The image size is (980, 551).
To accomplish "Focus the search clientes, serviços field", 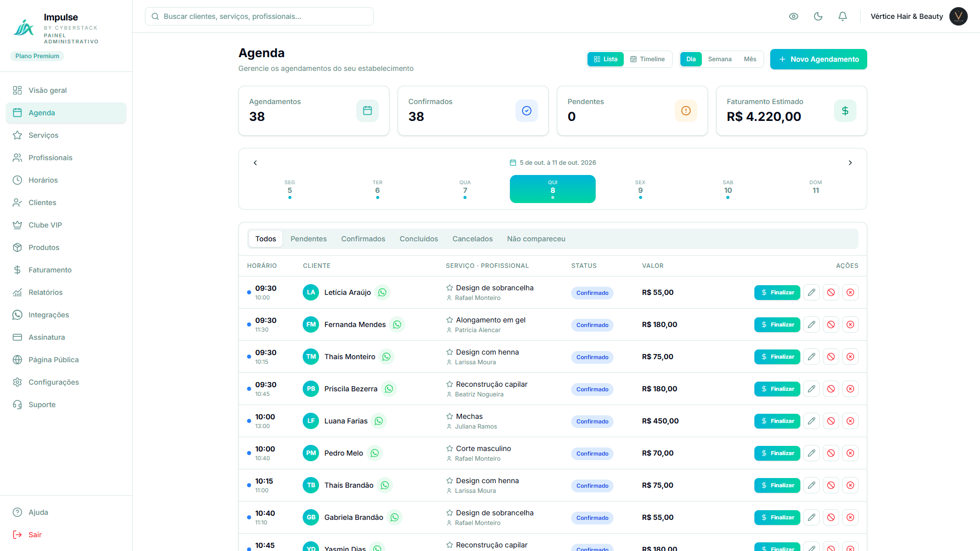I will (x=259, y=16).
